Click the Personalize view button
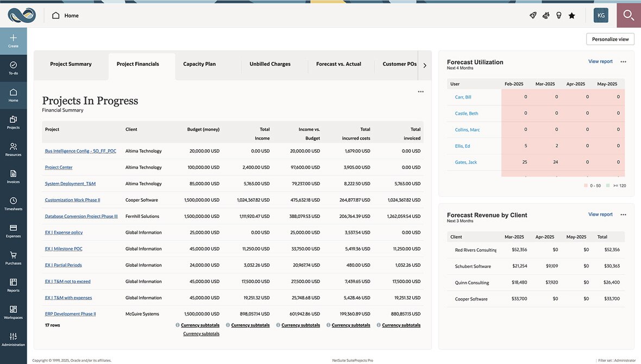This screenshot has height=364, width=641. tap(610, 39)
